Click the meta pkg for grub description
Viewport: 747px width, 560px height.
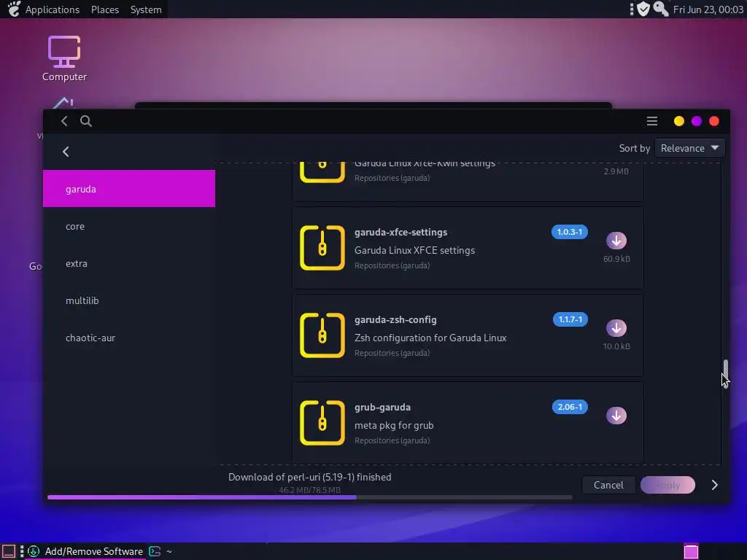point(394,426)
